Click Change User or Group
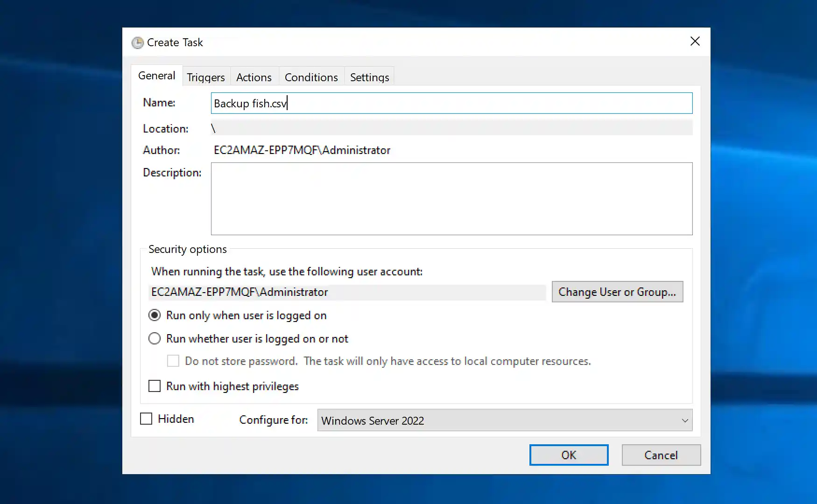The height and width of the screenshot is (504, 817). 617,292
